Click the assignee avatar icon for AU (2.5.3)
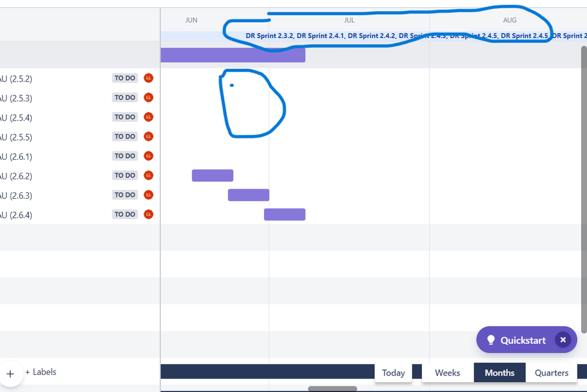This screenshot has width=587, height=392. (148, 97)
